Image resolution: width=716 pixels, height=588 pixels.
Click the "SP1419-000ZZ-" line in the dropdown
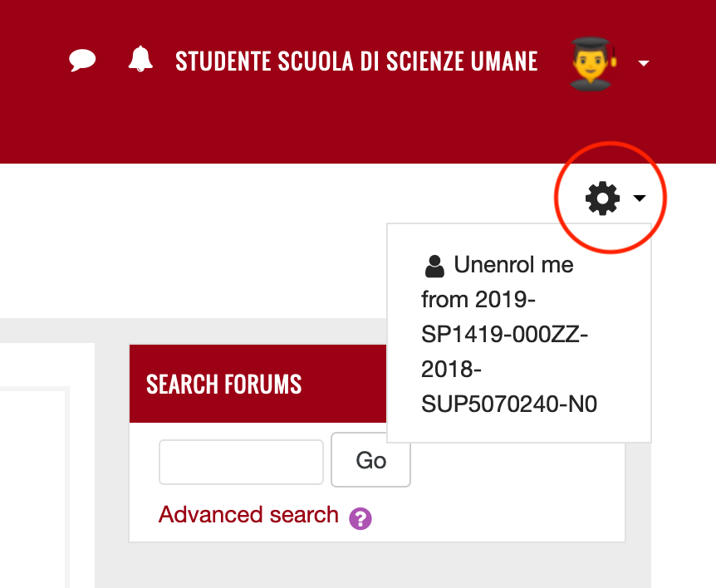(504, 335)
